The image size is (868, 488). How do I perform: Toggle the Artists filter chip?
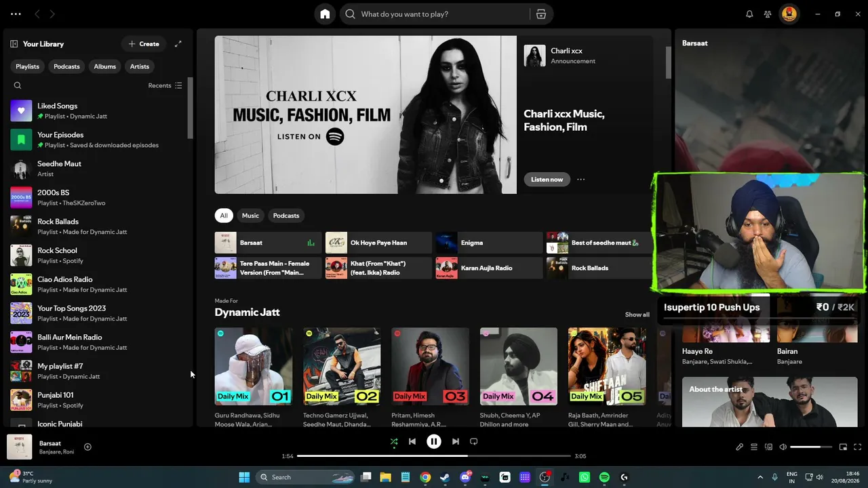pos(140,66)
